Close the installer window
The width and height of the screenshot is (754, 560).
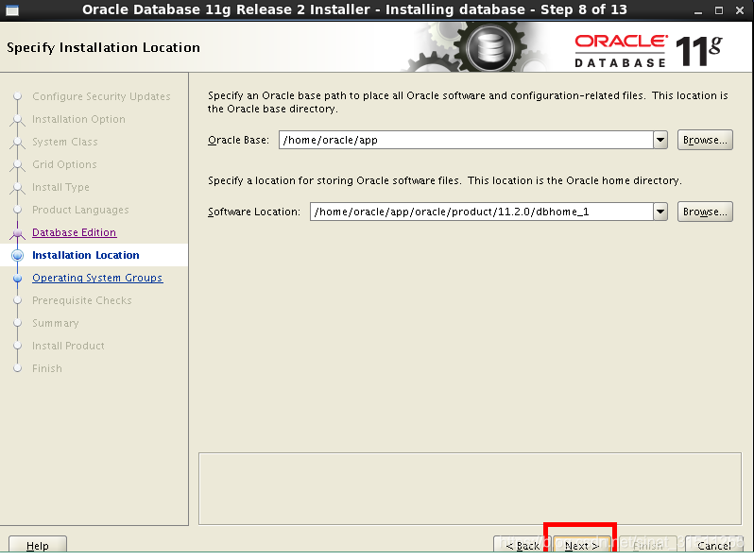[x=740, y=10]
